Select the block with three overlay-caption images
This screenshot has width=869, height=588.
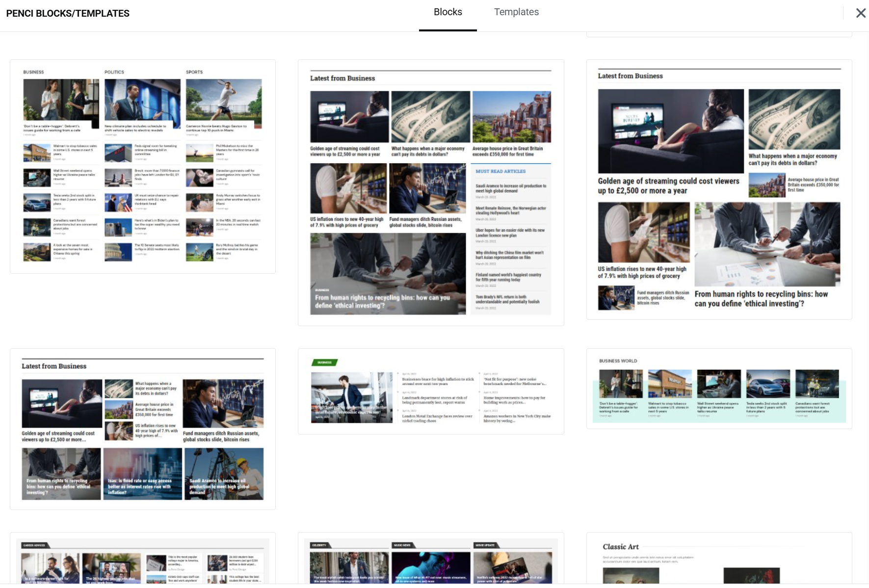[142, 429]
